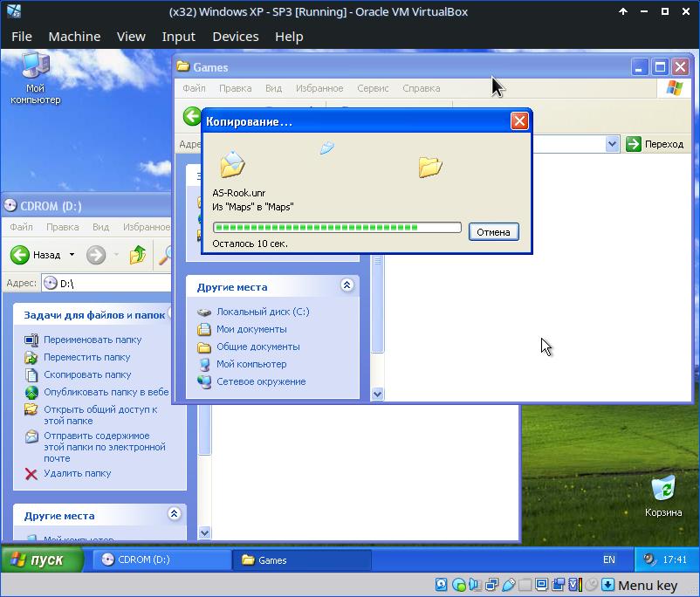Click the Переместить папку icon

31,357
